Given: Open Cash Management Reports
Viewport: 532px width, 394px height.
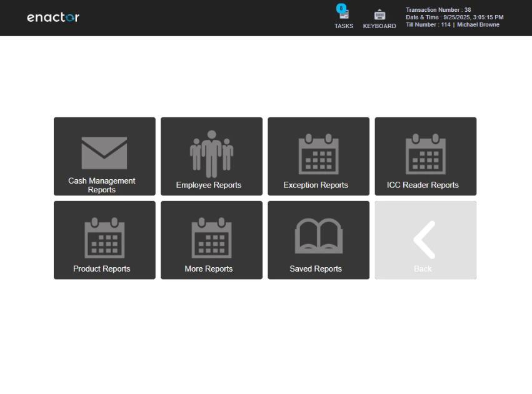Looking at the screenshot, I should tap(104, 156).
